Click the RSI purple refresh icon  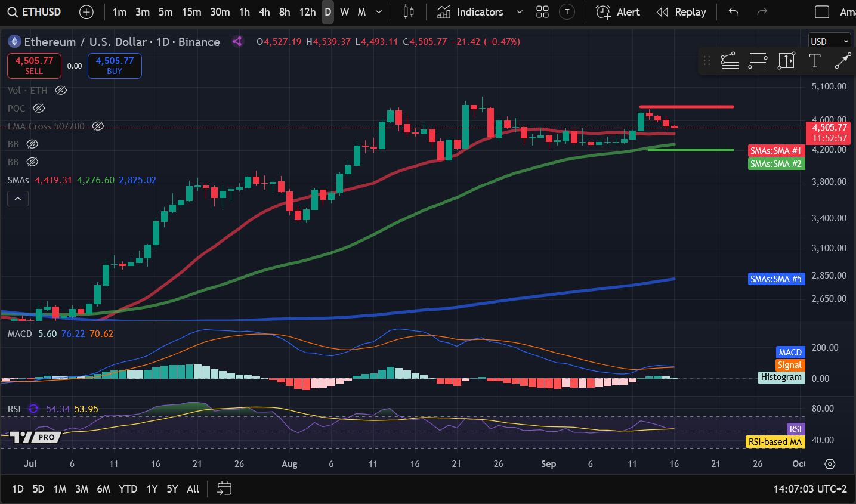point(33,409)
